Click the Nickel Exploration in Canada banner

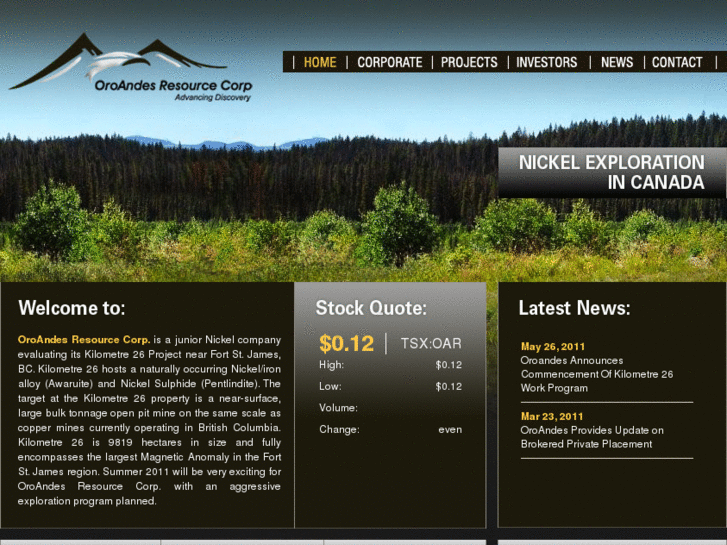tap(612, 173)
